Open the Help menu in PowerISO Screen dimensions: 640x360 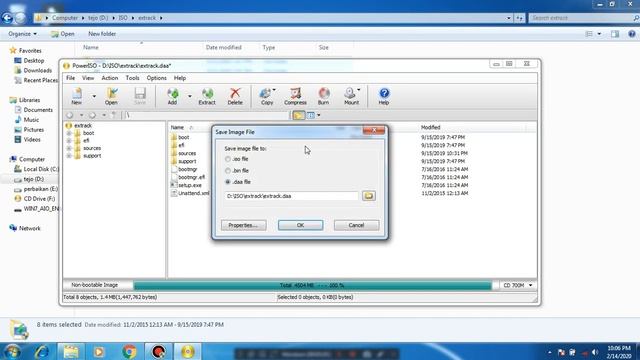[x=180, y=78]
